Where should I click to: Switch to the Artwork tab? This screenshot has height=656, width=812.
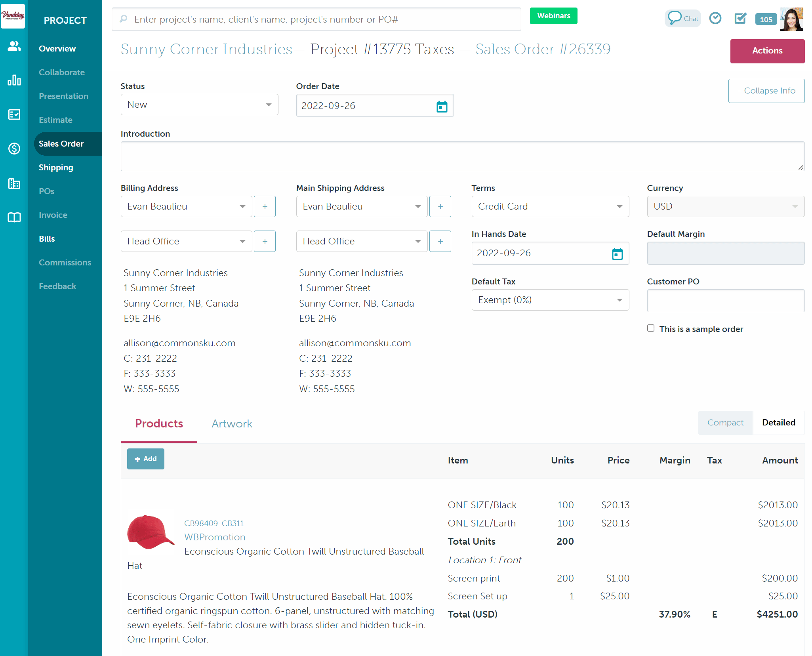point(232,424)
